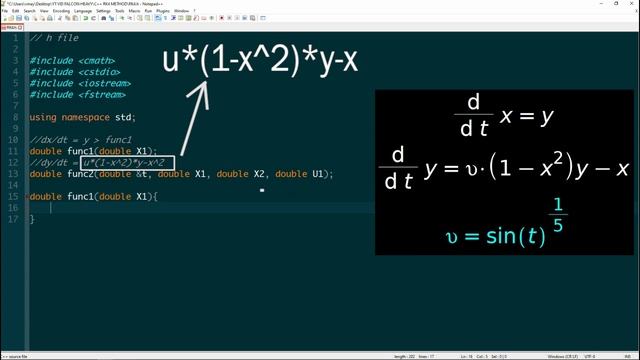The width and height of the screenshot is (640, 360).
Task: Click the macro Playback icon
Action: 237,18
